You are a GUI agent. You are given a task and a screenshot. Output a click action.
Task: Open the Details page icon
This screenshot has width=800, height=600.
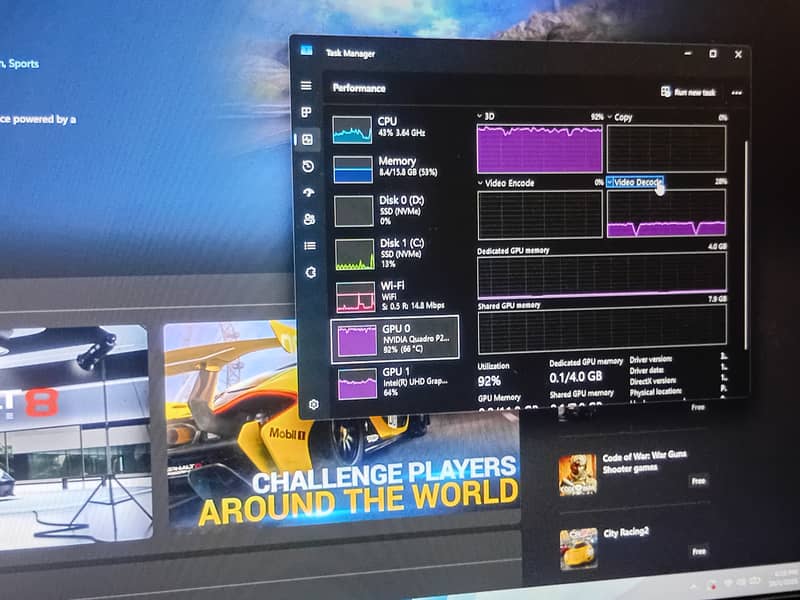click(310, 246)
